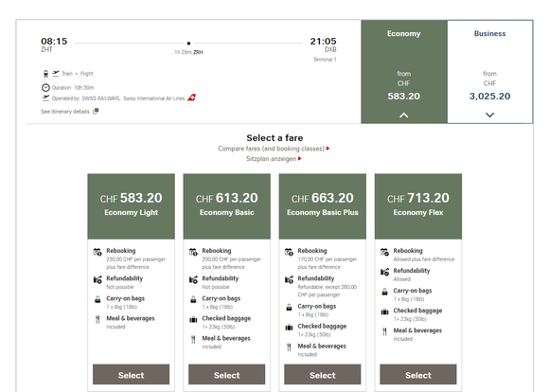
Task: Click the ZHT departure station code
Action: (46, 49)
